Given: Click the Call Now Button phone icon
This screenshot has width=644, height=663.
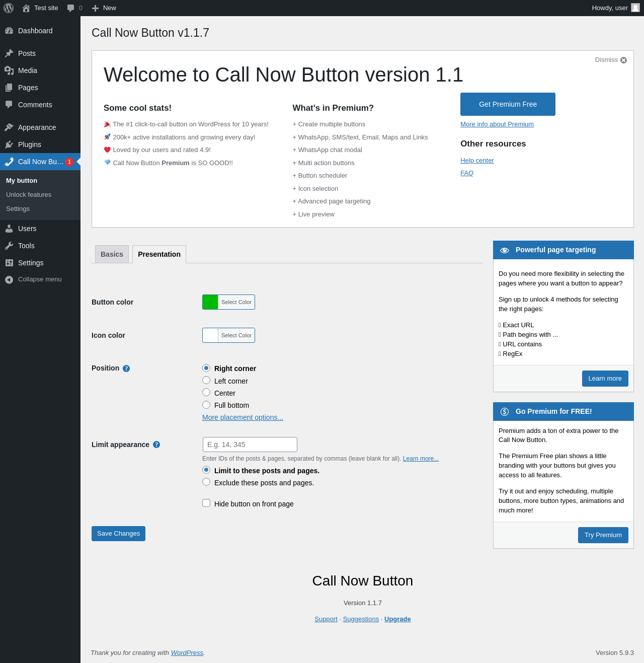Looking at the screenshot, I should [x=9, y=162].
